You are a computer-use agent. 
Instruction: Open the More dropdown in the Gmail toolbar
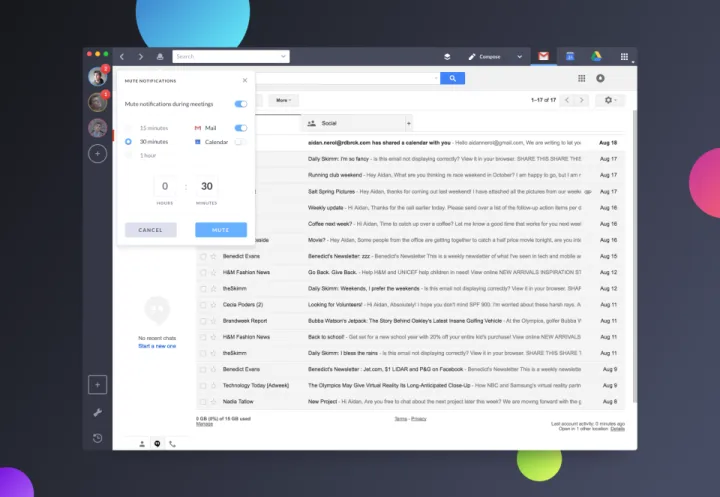(x=283, y=100)
